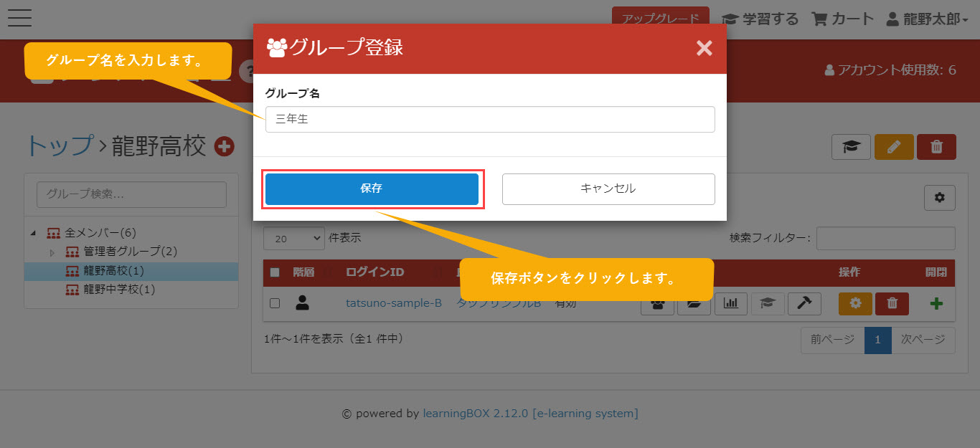Select 龍野中学校 in the group tree

(118, 290)
